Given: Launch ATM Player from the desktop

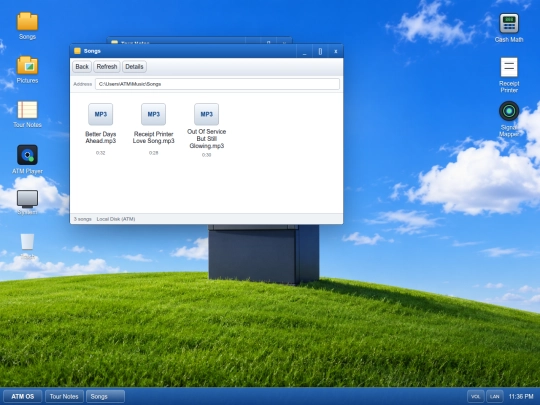Looking at the screenshot, I should coord(27,159).
